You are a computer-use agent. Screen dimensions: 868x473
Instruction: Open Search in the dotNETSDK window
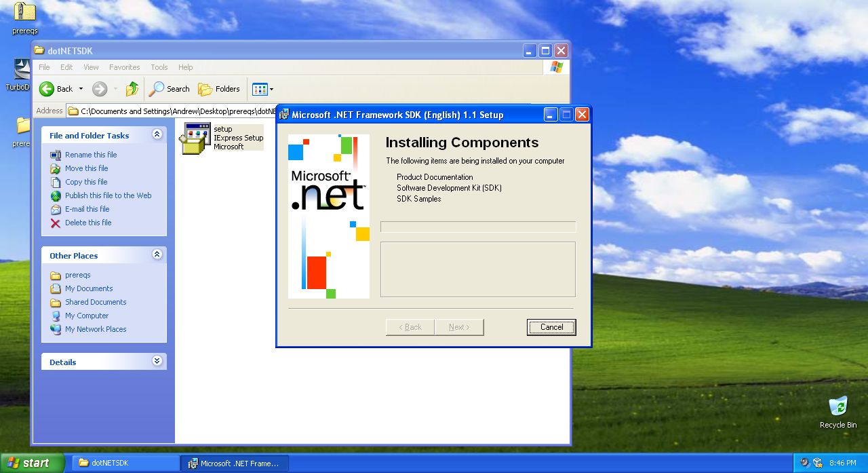170,89
